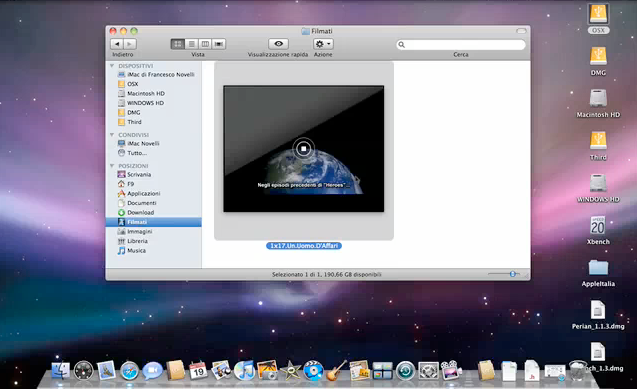Screen dimensions: 637x389
Task: Open AppleItalia folder on desktop
Action: [598, 272]
